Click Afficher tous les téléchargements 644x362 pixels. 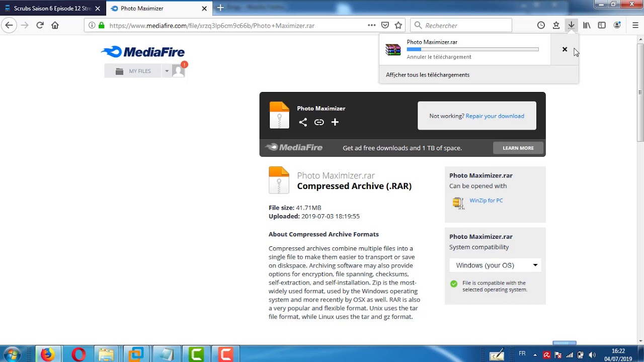click(428, 75)
